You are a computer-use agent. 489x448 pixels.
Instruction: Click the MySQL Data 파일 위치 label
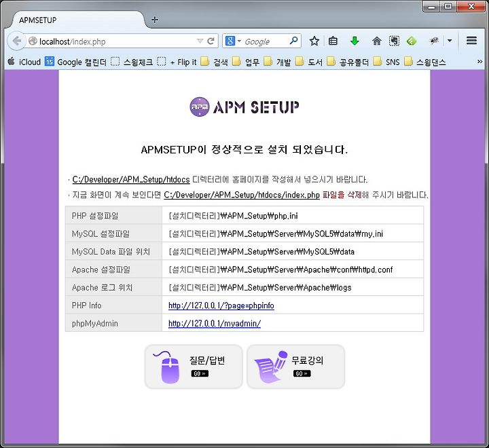(x=111, y=252)
